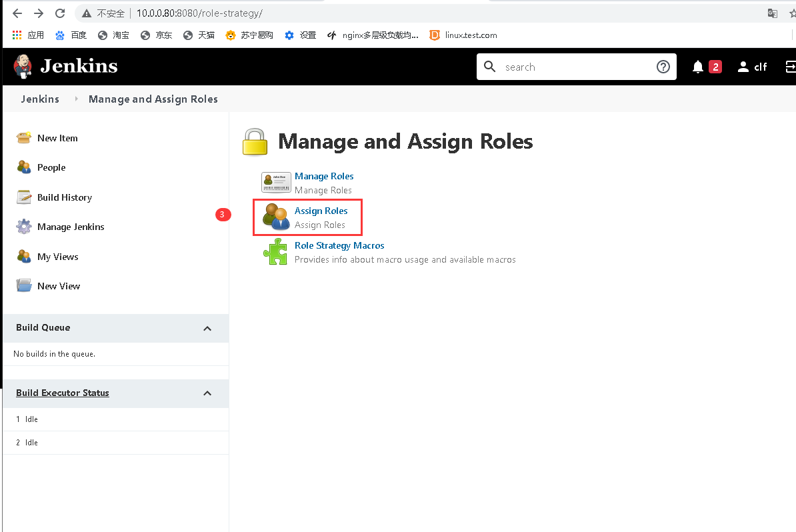Screen dimensions: 796x532
Task: Open the Assign Roles link
Action: coord(321,211)
